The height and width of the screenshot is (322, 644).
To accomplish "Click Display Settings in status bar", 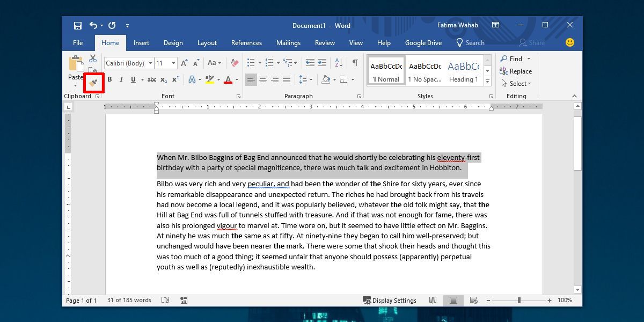I will point(390,301).
